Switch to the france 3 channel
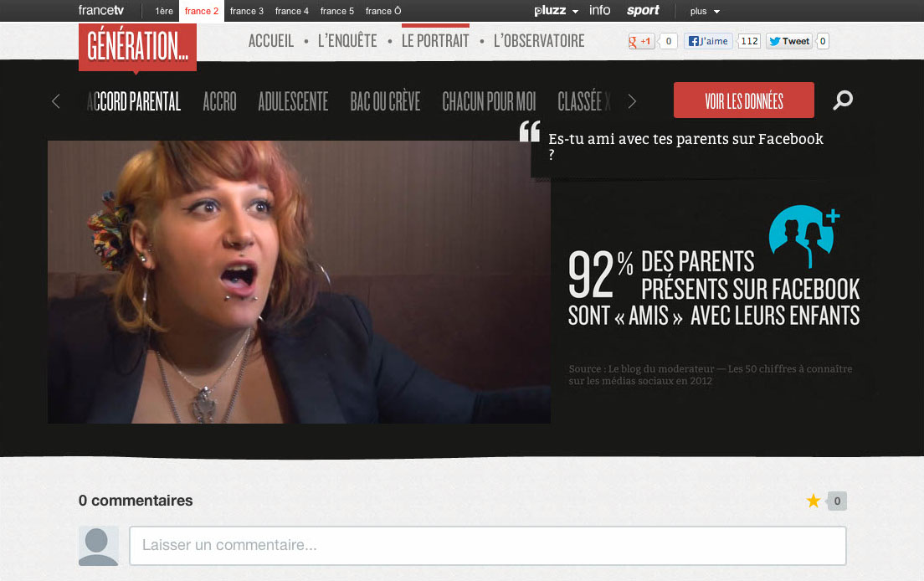The width and height of the screenshot is (924, 581). coord(246,11)
